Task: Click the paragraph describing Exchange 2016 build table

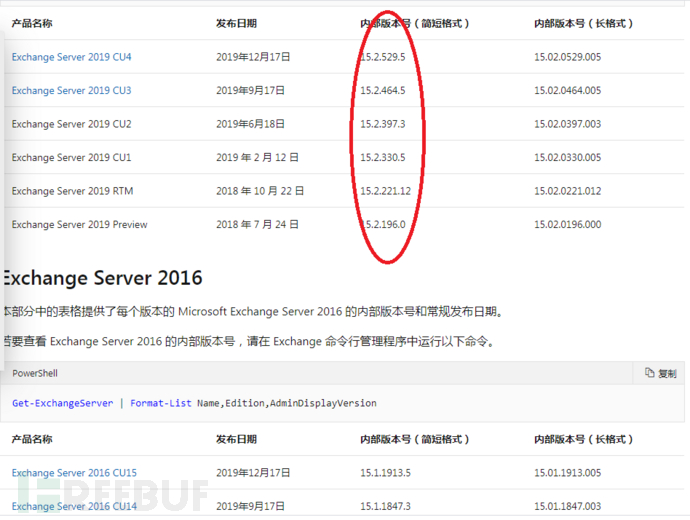Action: [x=253, y=312]
